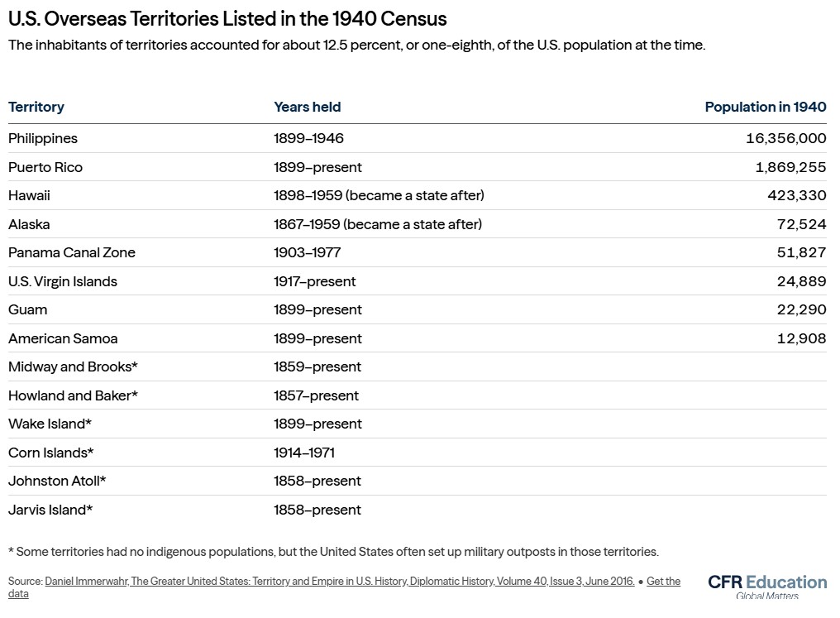Select the Philippines territory cell
Image resolution: width=840 pixels, height=618 pixels.
click(x=43, y=138)
